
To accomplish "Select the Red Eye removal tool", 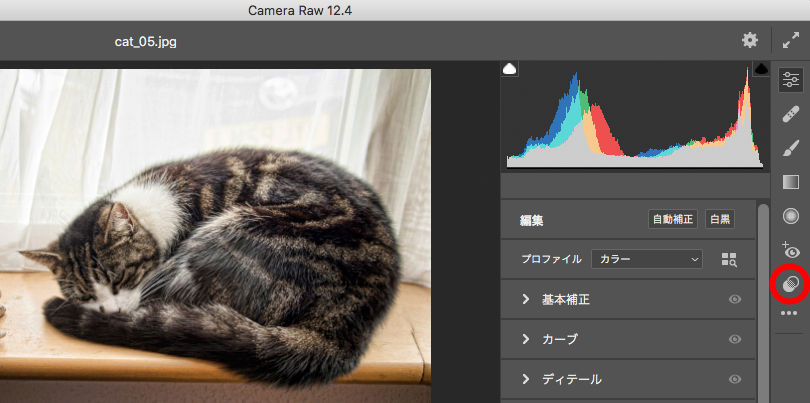I will coord(790,250).
